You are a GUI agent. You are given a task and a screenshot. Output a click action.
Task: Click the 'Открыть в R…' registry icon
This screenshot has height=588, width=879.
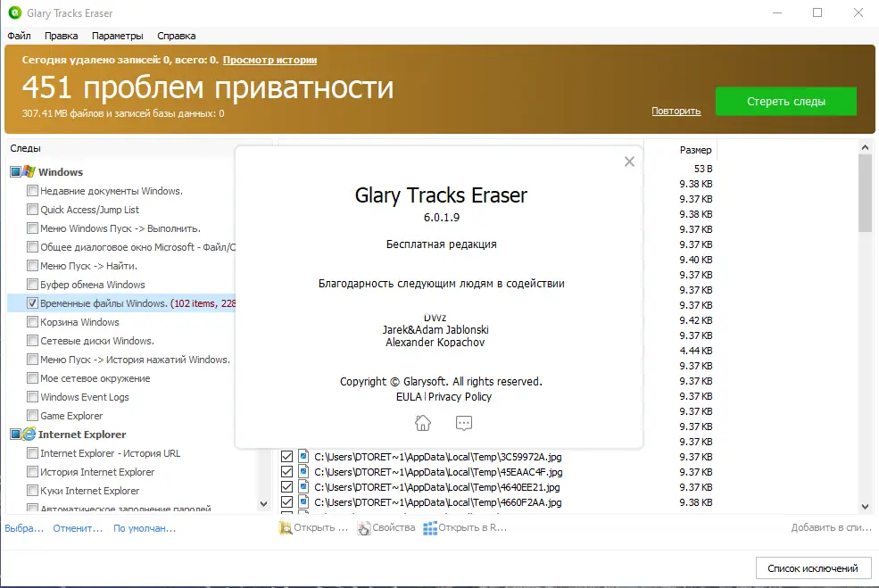click(x=430, y=528)
